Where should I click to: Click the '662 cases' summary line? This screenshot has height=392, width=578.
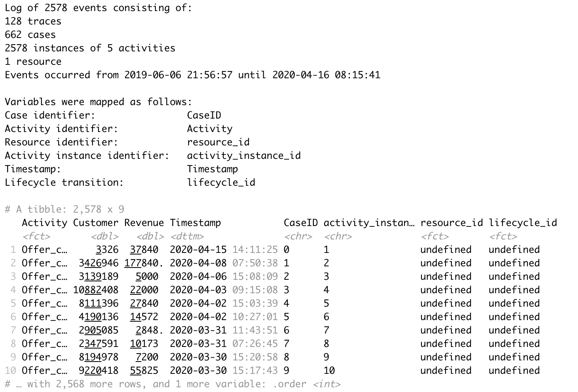[30, 35]
